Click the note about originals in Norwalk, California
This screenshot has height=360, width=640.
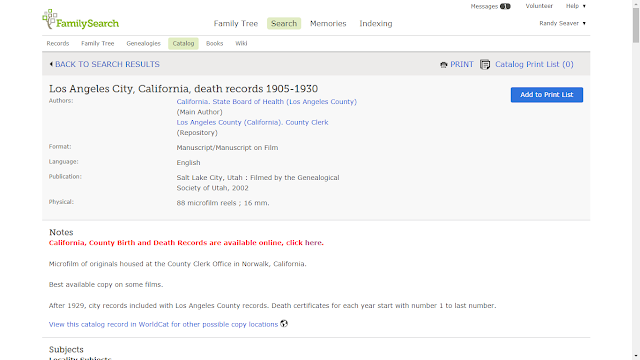tap(178, 264)
